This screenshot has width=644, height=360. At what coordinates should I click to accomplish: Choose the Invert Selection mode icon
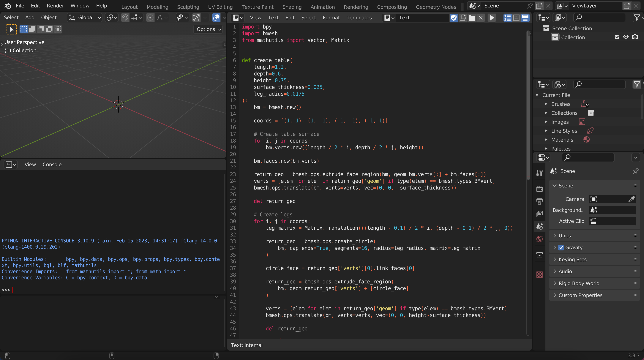[49, 29]
